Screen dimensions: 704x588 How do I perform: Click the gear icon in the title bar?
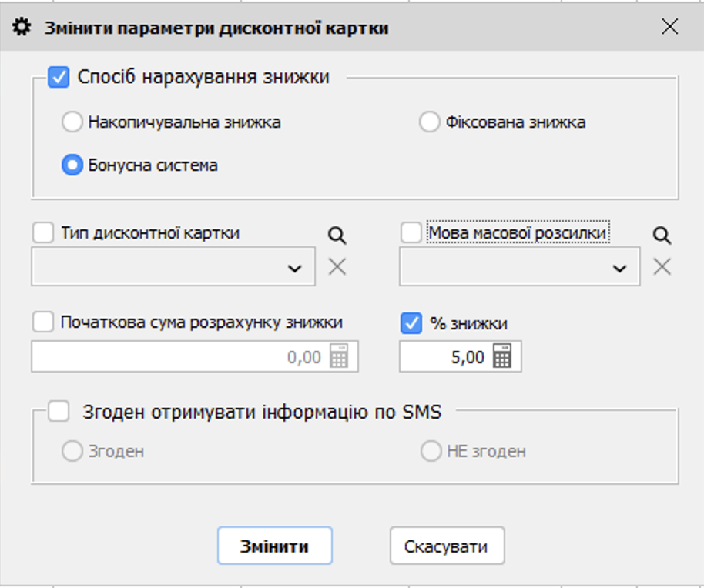[x=22, y=27]
